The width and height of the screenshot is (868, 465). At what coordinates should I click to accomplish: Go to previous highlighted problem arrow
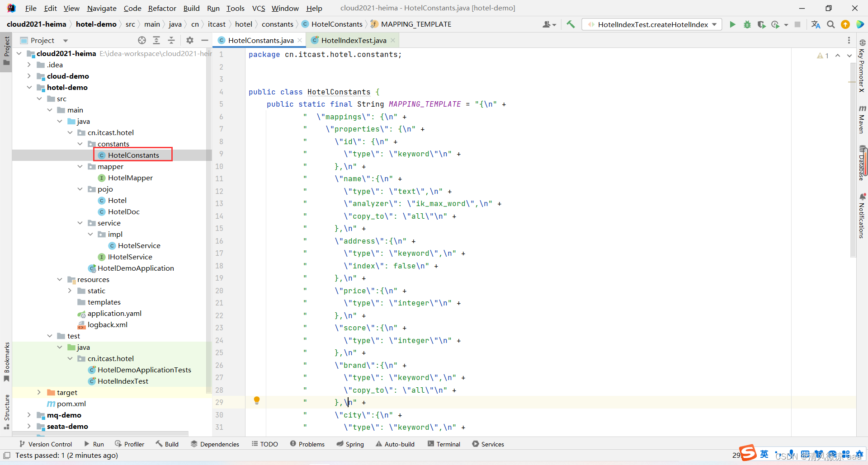coord(838,56)
